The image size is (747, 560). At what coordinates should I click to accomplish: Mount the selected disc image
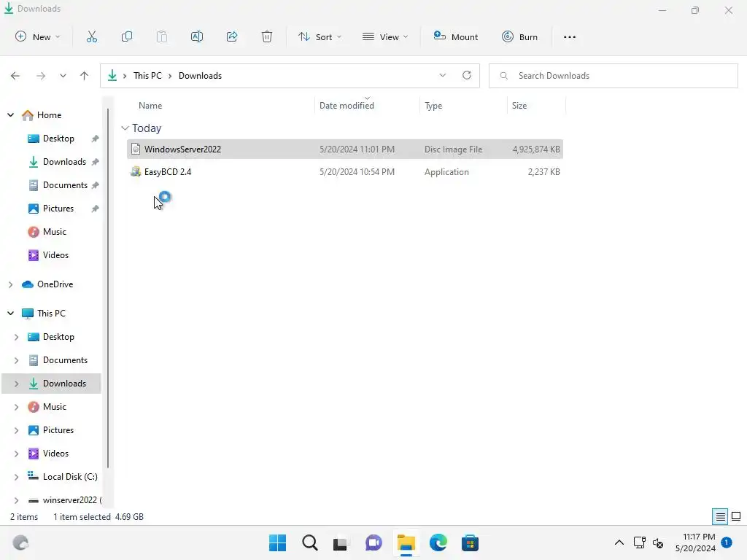[x=455, y=36]
